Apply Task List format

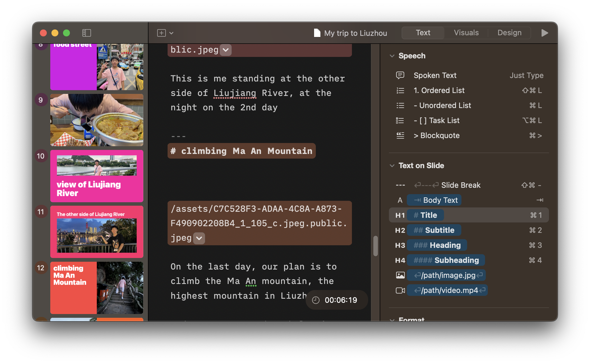point(469,120)
